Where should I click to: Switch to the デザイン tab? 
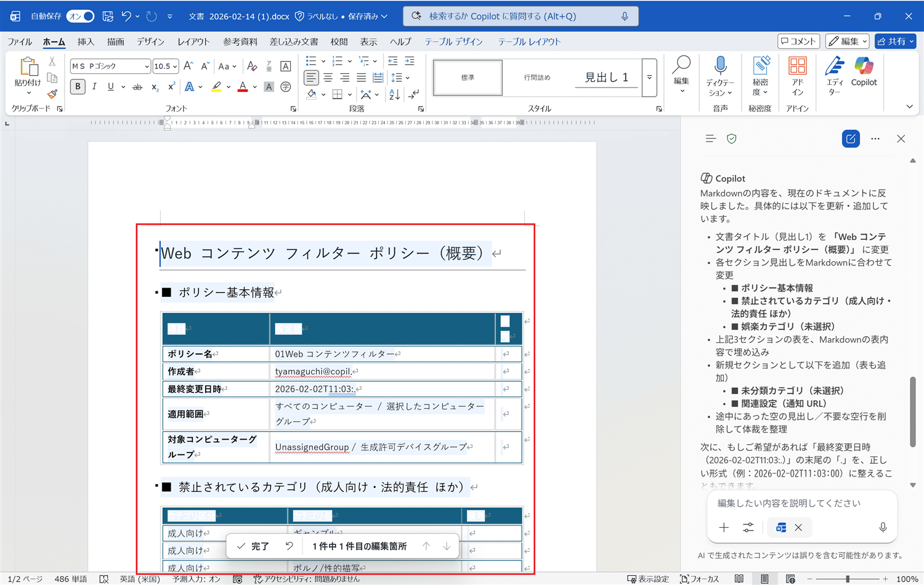(150, 42)
